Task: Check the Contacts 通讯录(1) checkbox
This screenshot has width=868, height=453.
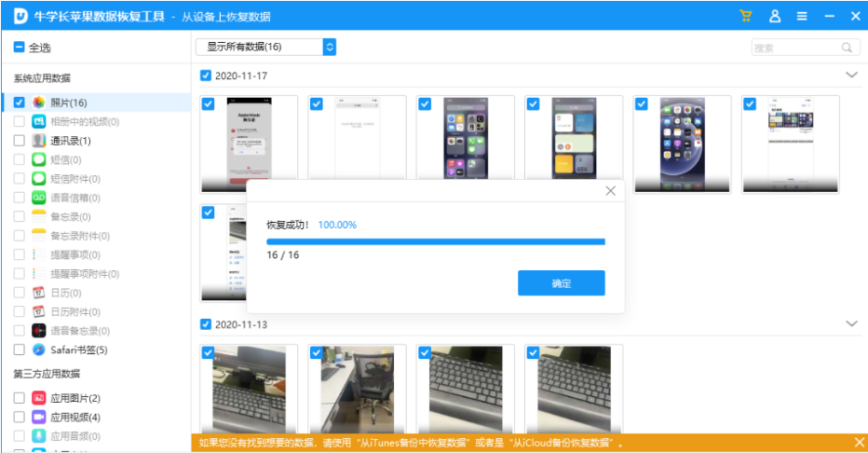Action: [x=19, y=141]
